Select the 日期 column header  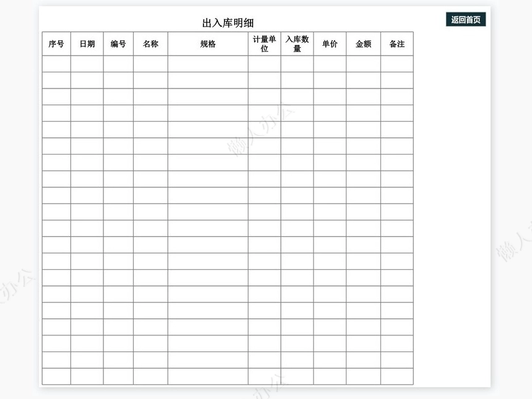pos(87,44)
